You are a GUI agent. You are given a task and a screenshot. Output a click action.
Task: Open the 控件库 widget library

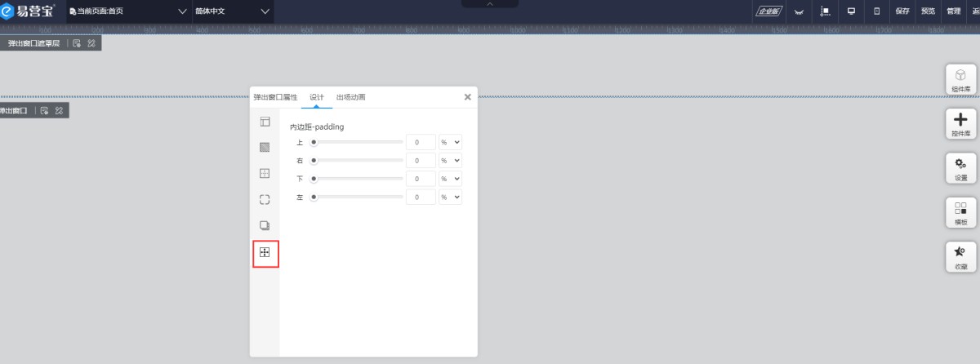(960, 124)
